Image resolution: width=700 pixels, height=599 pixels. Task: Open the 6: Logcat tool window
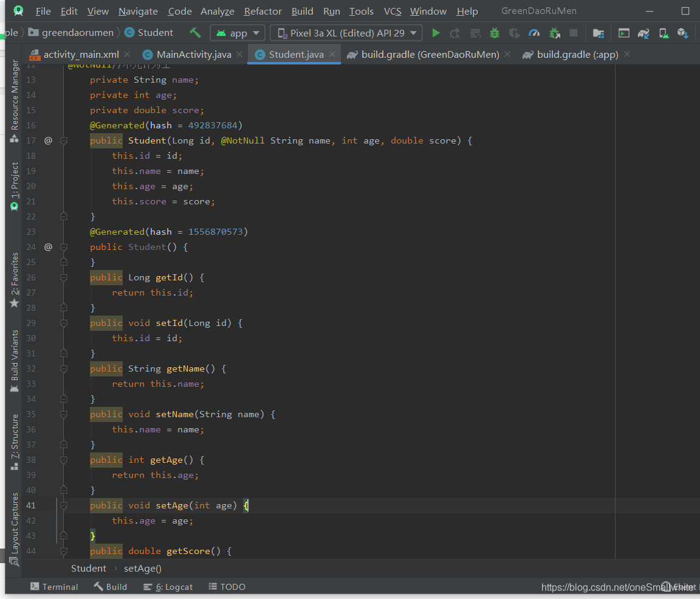pos(168,587)
